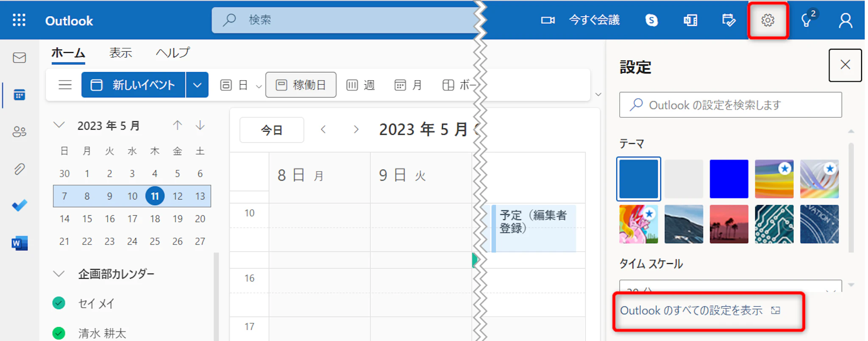Open the app launcher grid icon

(19, 20)
